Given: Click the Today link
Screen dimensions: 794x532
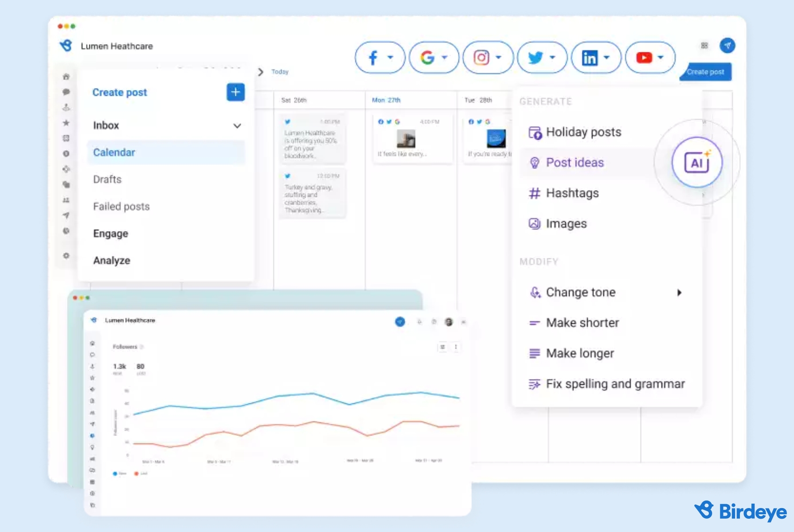Looking at the screenshot, I should point(280,72).
